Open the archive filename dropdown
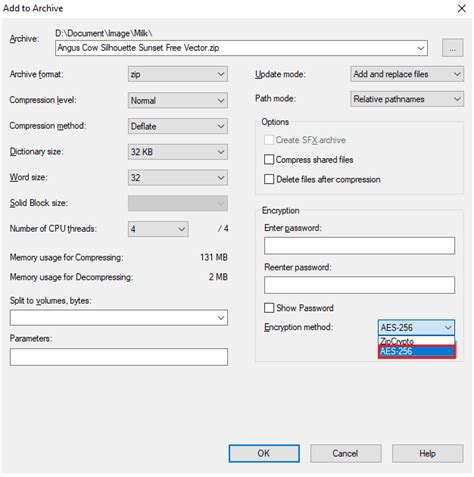The height and width of the screenshot is (477, 474). [421, 48]
